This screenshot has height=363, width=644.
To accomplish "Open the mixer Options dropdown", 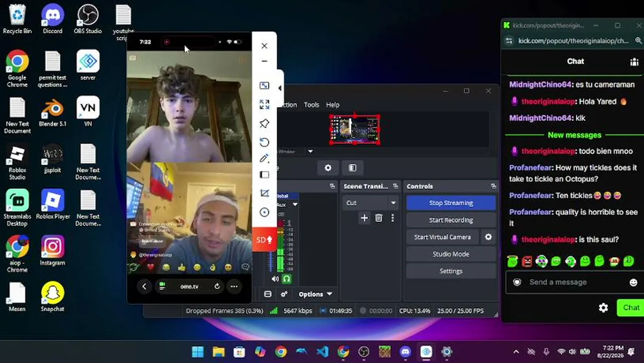I will tap(315, 294).
